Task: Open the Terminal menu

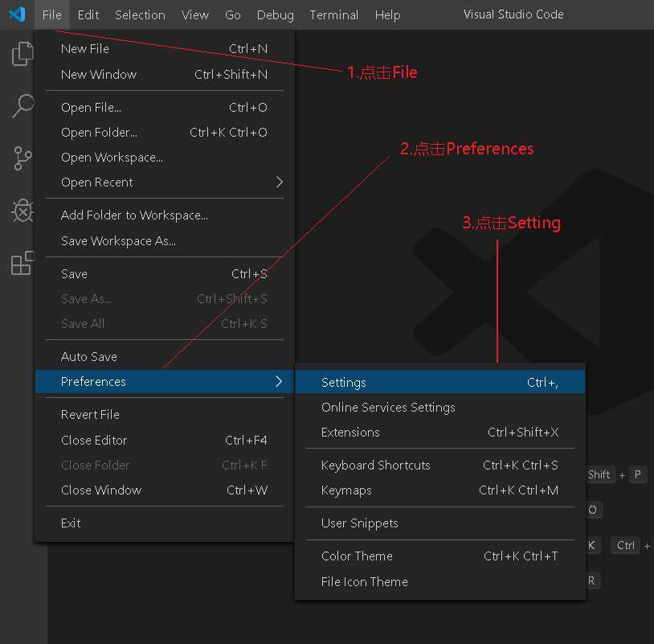Action: click(x=333, y=14)
